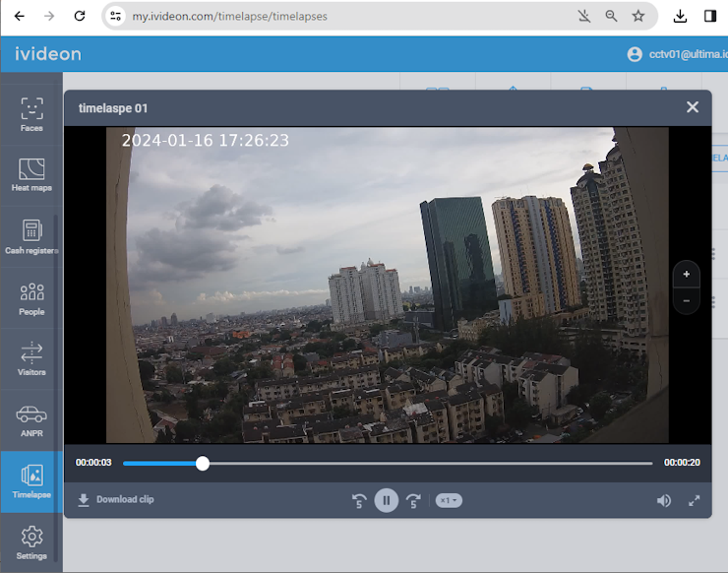Open browser downloads

[x=680, y=17]
